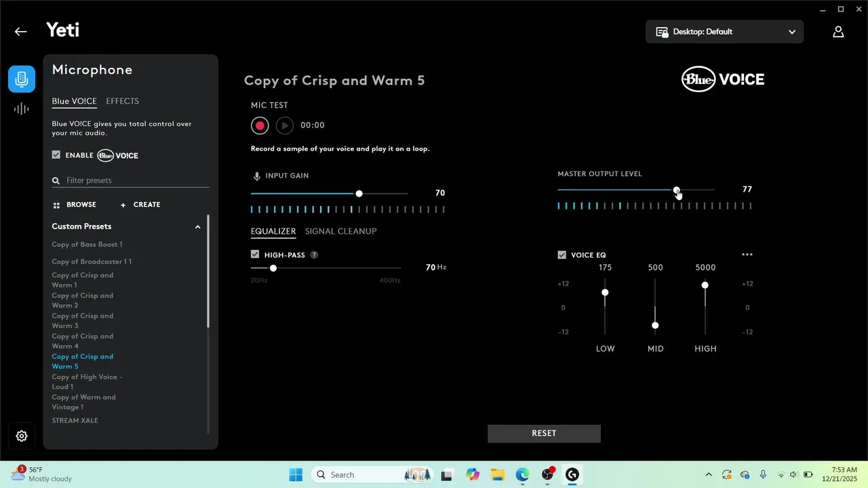
Task: Click the Filter presets search field
Action: click(x=130, y=181)
